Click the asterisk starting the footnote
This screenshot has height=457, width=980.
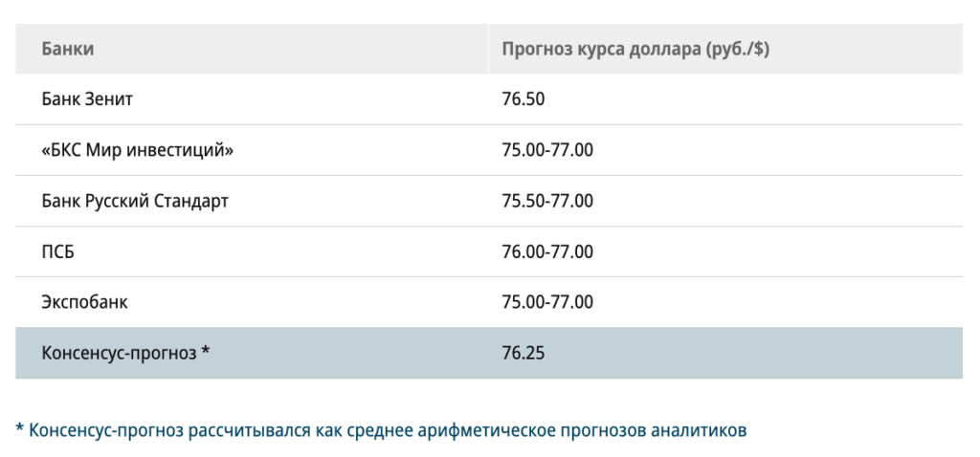coord(20,428)
